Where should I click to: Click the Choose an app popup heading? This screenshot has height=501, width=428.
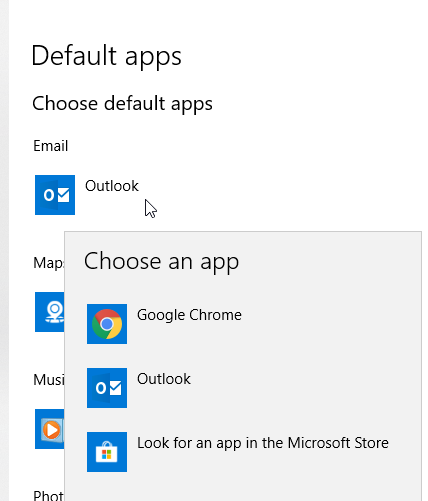coord(161,261)
